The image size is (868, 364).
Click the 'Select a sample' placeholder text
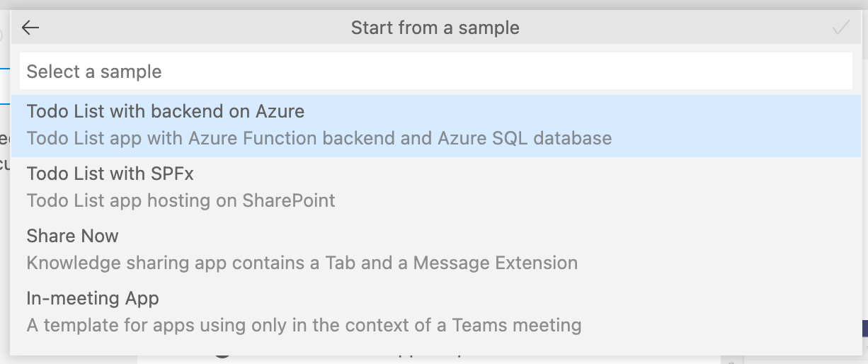click(94, 72)
